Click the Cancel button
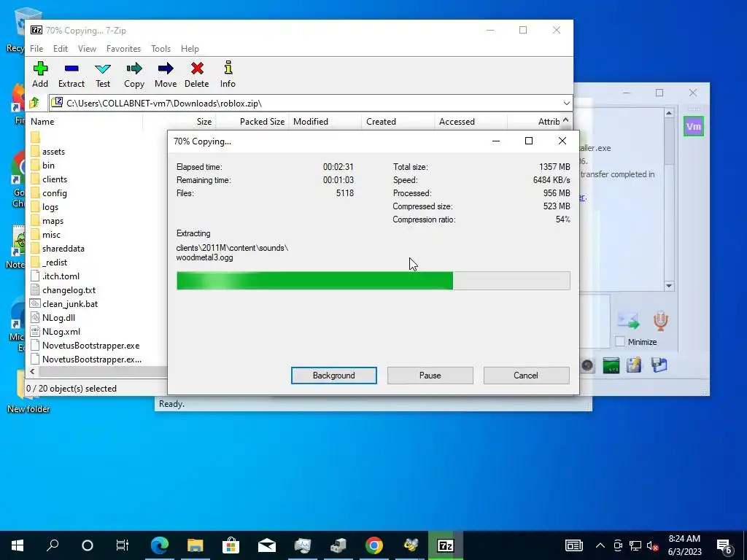Viewport: 747px width, 560px height. [526, 376]
